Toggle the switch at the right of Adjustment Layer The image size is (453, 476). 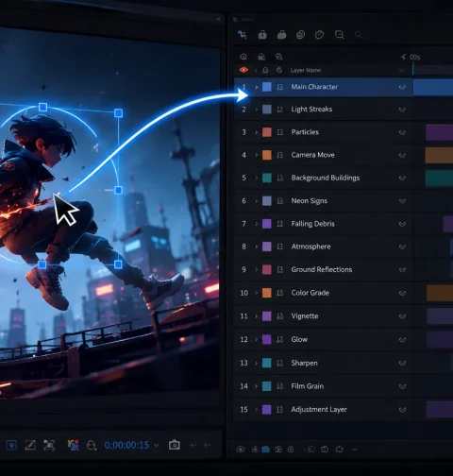(402, 410)
